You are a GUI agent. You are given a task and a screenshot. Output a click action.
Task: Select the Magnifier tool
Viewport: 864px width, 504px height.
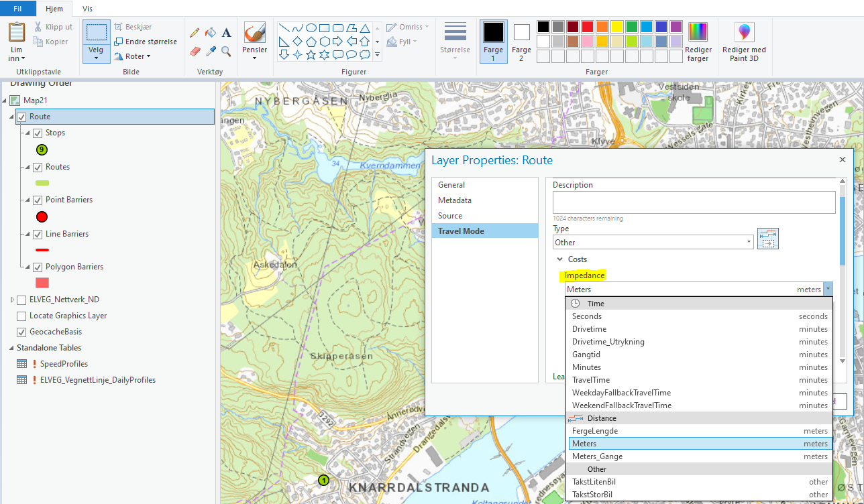coord(226,51)
